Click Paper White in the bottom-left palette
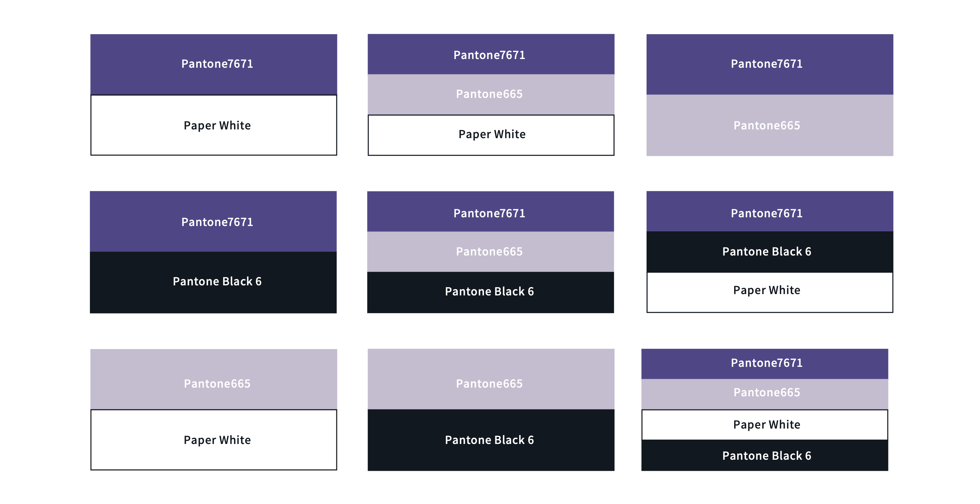980x504 pixels. (x=213, y=440)
